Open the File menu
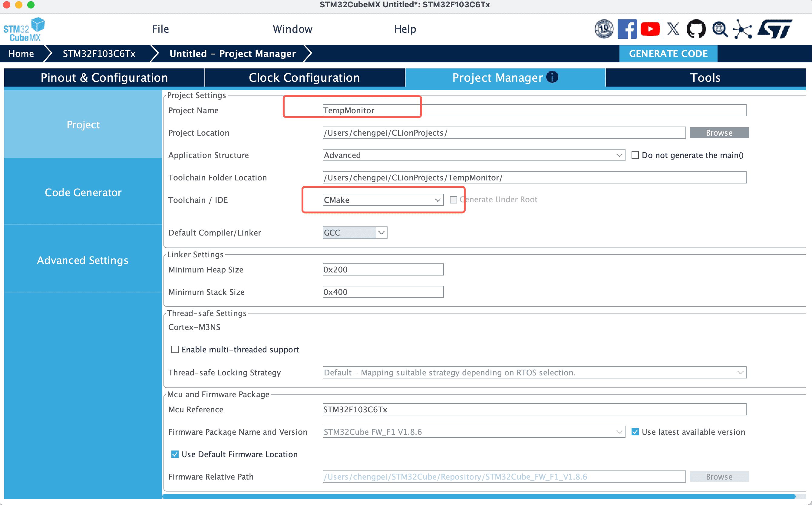 pos(160,29)
